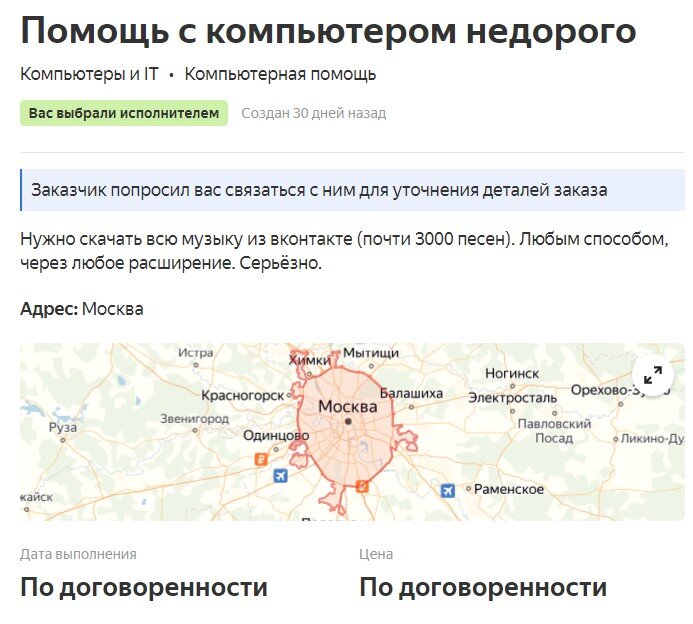Screen dimensions: 693x624
Task: Click the Электросталь label on map
Action: tap(513, 398)
